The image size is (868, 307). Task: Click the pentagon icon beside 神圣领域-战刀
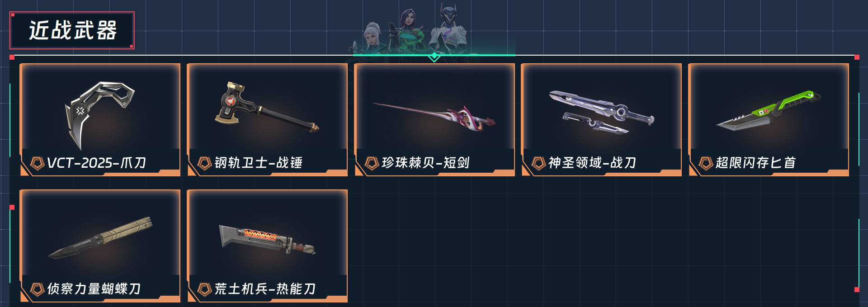pos(538,163)
